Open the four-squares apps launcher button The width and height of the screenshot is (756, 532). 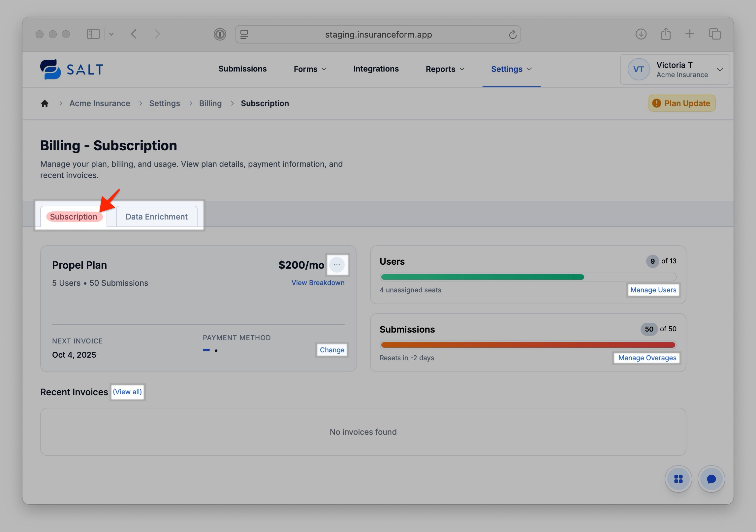tap(678, 479)
